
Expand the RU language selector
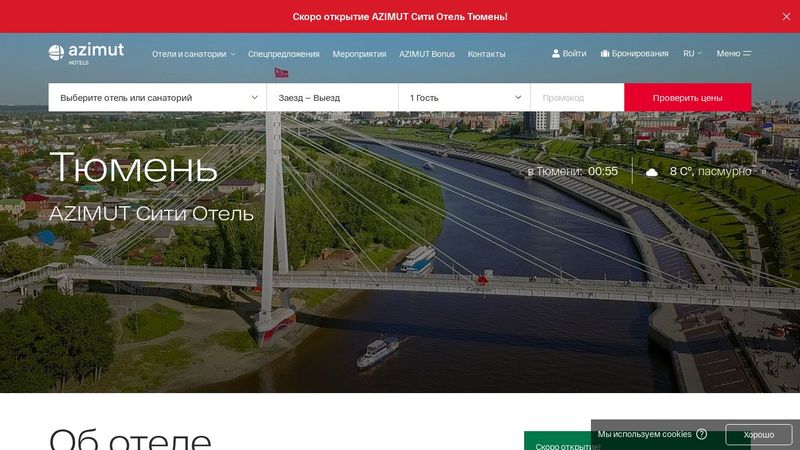coord(692,53)
